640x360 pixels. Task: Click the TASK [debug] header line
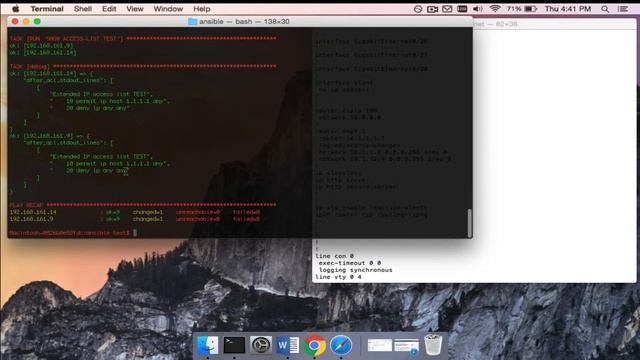tap(143, 66)
